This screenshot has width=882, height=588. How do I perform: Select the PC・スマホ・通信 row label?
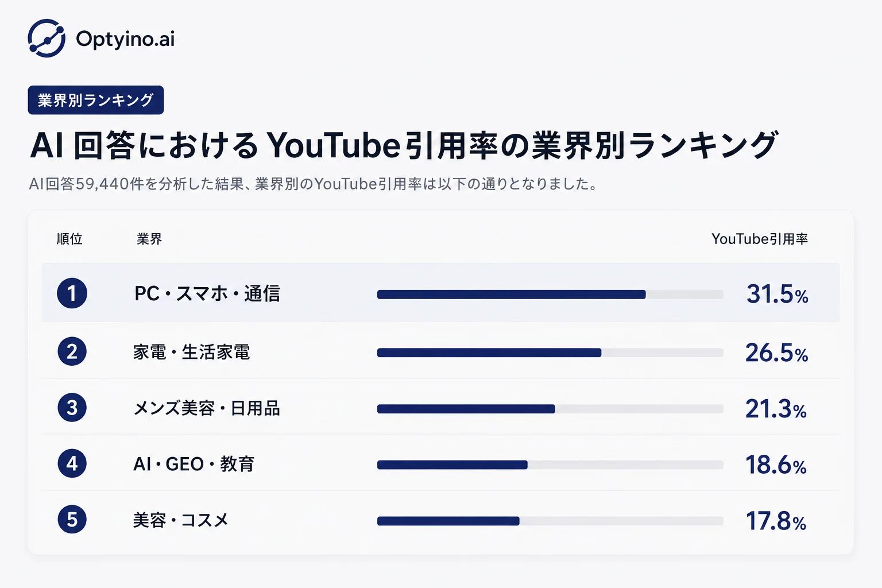click(207, 293)
